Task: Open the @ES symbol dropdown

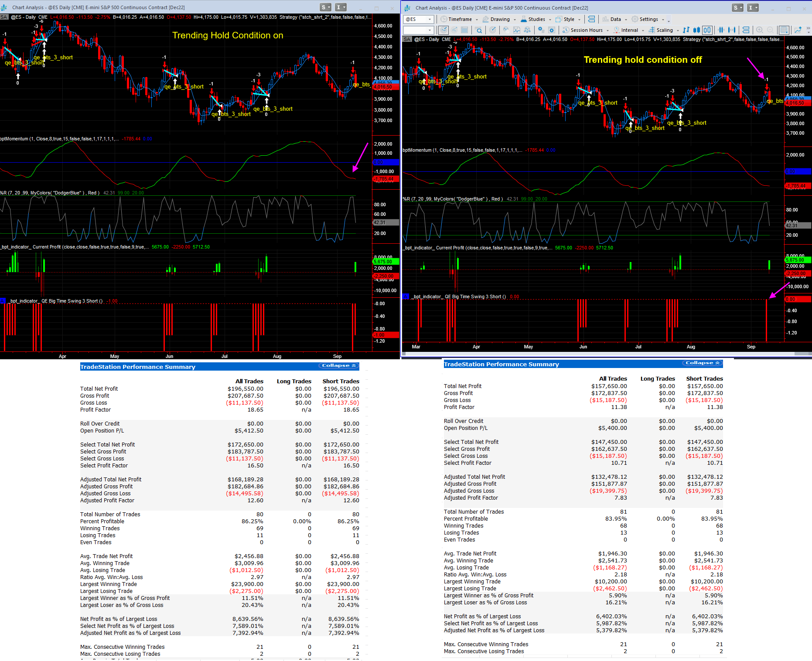Action: (430, 19)
